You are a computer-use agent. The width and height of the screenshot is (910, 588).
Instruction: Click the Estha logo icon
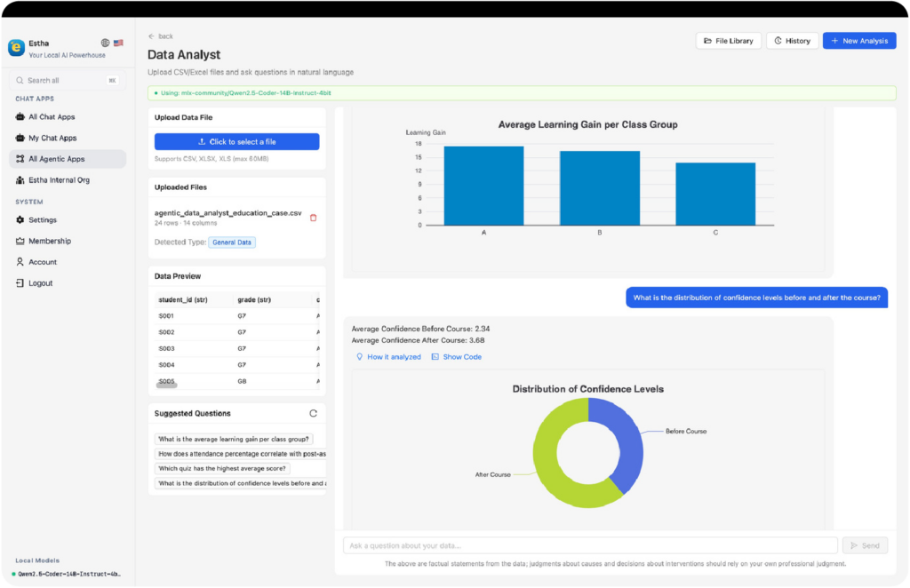coord(16,48)
